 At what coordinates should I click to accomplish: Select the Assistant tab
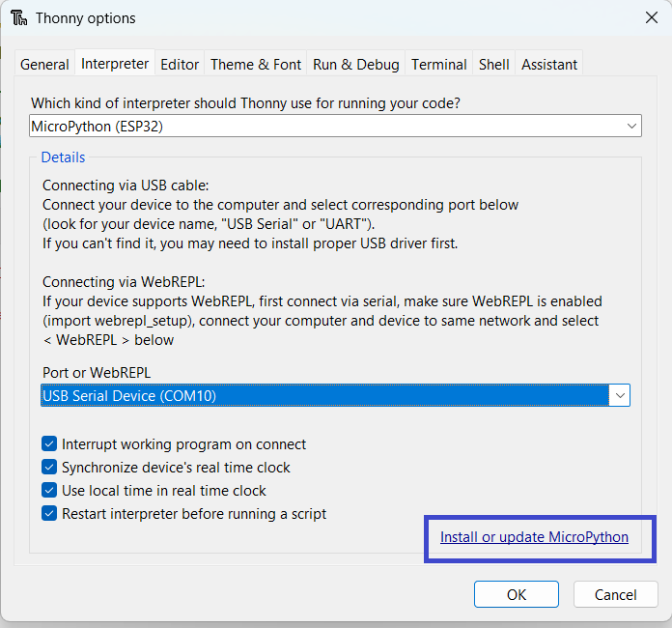click(x=549, y=65)
